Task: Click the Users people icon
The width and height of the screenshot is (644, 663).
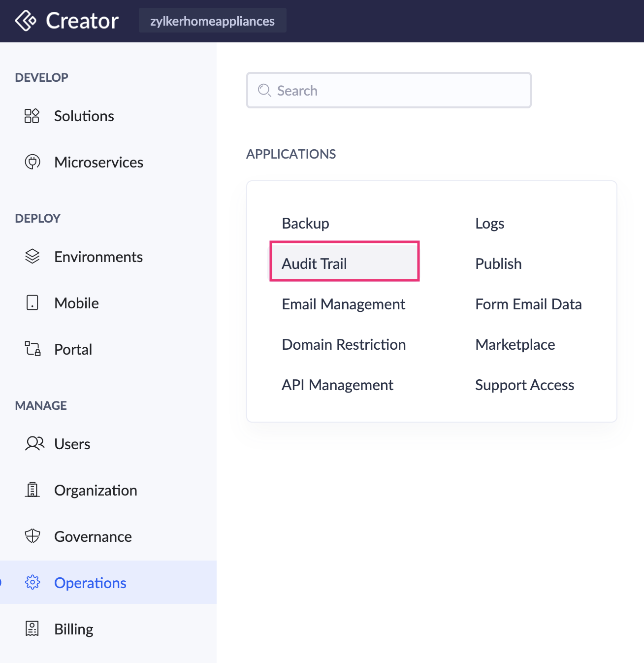Action: pyautogui.click(x=34, y=444)
